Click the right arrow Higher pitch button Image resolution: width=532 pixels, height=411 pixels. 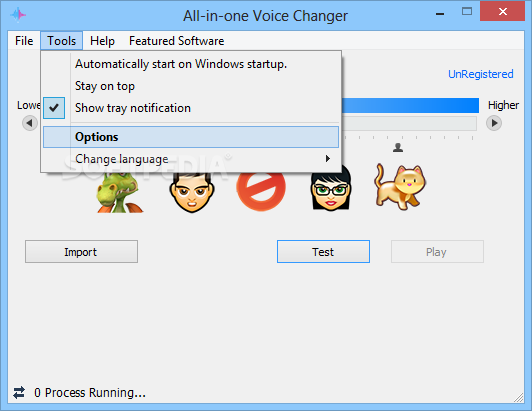(x=494, y=123)
